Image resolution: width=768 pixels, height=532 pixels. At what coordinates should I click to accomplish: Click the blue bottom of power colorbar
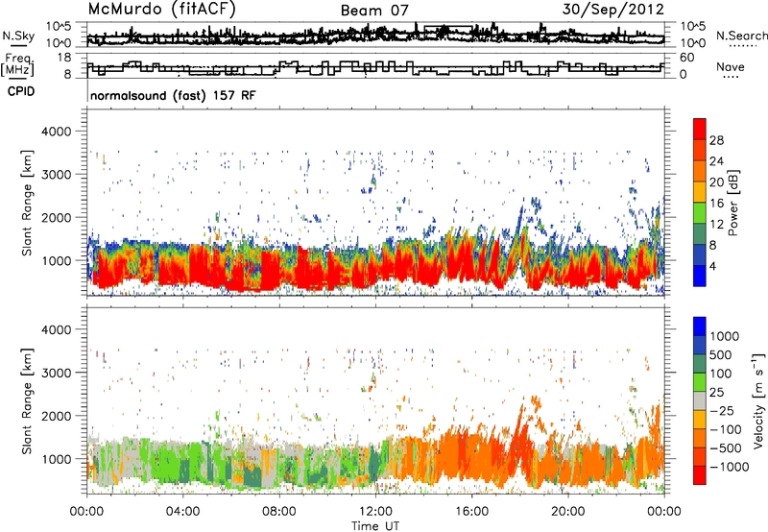click(700, 276)
